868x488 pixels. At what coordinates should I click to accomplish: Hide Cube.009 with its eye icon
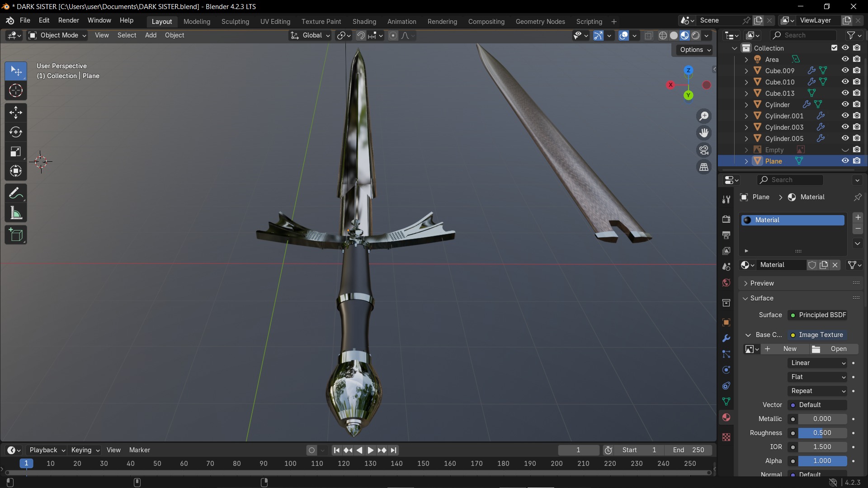pyautogui.click(x=845, y=70)
